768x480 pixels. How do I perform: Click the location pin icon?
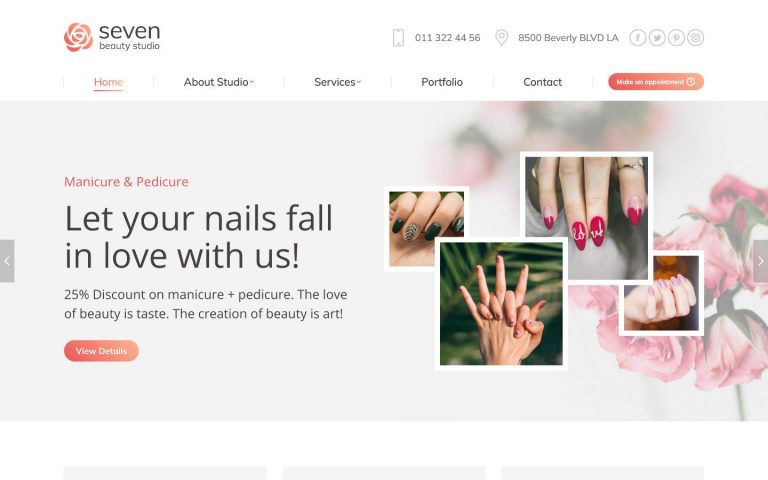(x=501, y=38)
